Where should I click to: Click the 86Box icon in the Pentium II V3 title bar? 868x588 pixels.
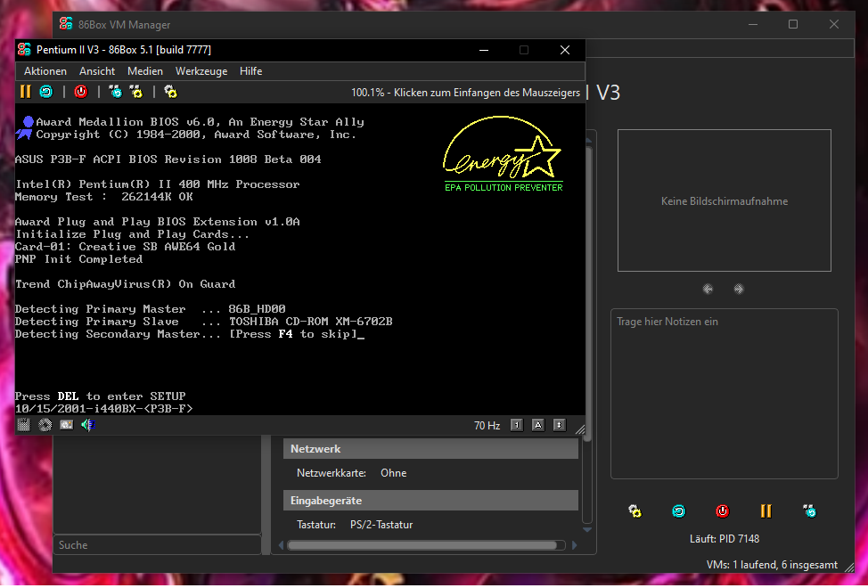[x=24, y=50]
